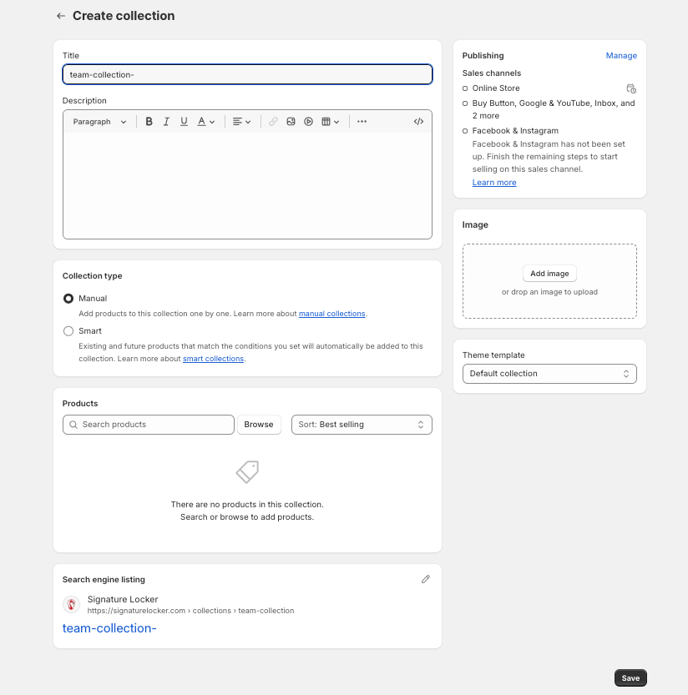This screenshot has height=695, width=688.
Task: Insert image into the description
Action: point(291,122)
